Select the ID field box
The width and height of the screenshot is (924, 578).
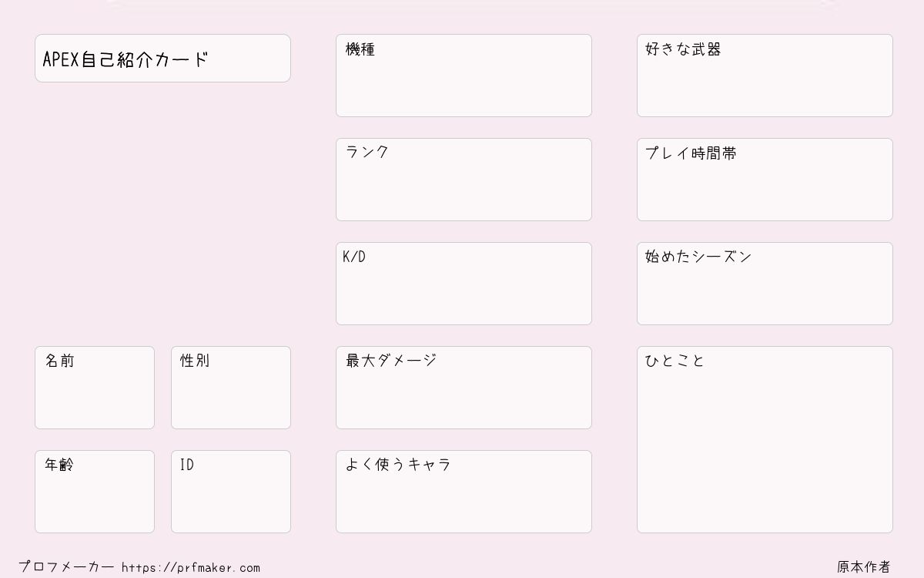231,492
